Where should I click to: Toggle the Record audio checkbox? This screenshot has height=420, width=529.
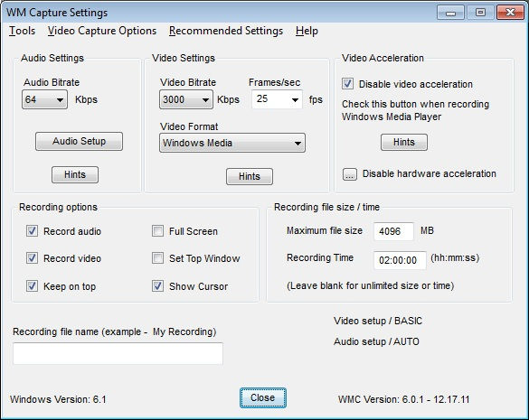[32, 231]
